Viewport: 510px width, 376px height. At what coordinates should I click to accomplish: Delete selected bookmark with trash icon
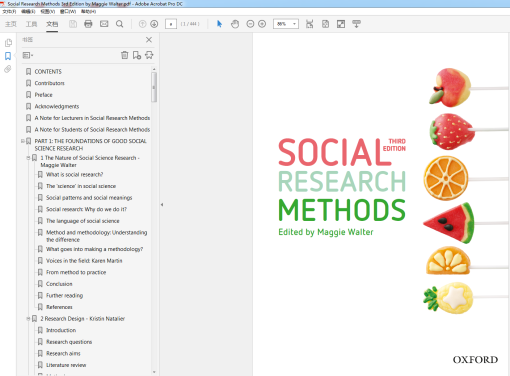coord(124,55)
